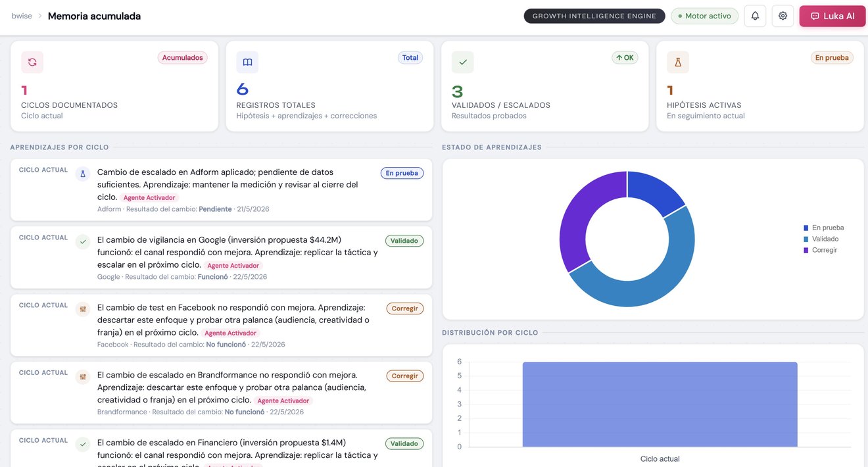The width and height of the screenshot is (868, 467).
Task: Click the check icon beside the Google learning entry
Action: (83, 242)
